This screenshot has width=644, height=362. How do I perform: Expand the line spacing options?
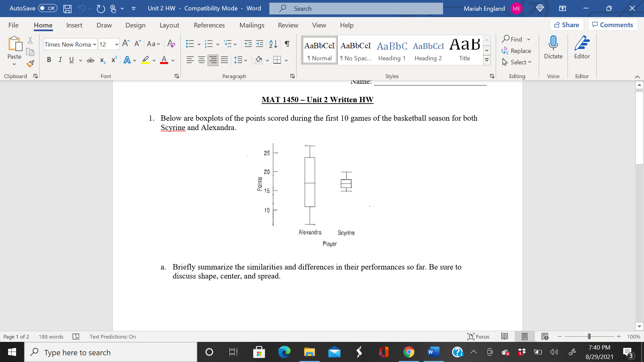(x=245, y=60)
